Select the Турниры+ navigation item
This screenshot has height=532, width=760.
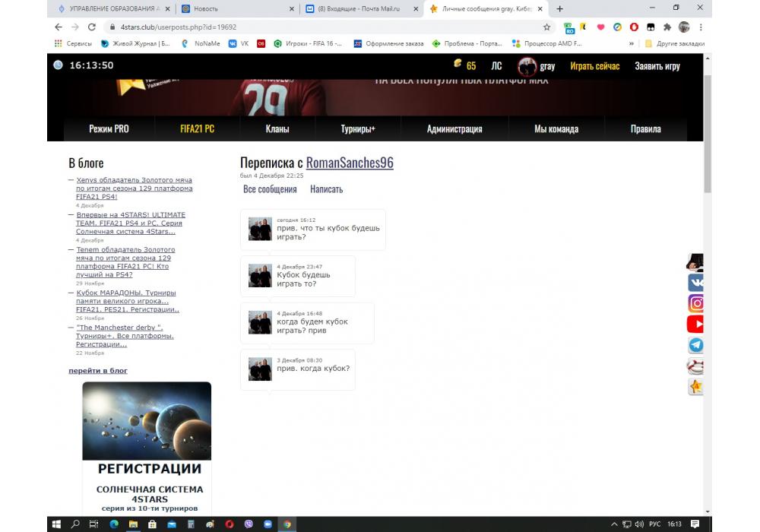tap(358, 129)
